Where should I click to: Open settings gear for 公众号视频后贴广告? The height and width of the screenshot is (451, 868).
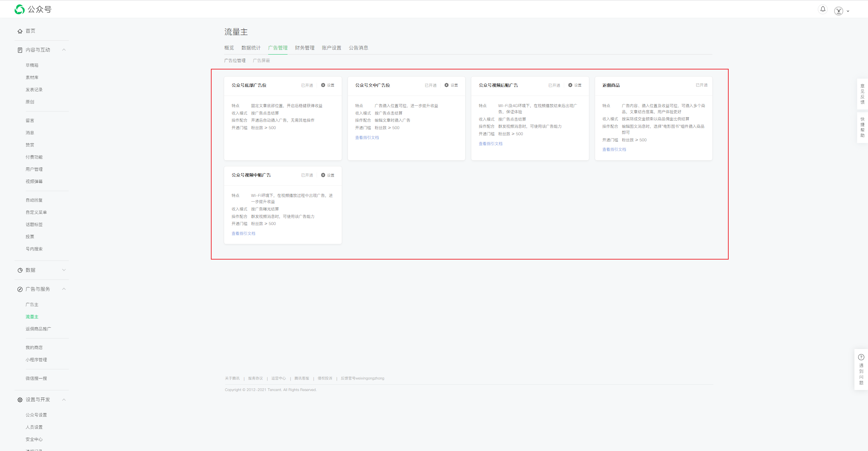tap(570, 85)
